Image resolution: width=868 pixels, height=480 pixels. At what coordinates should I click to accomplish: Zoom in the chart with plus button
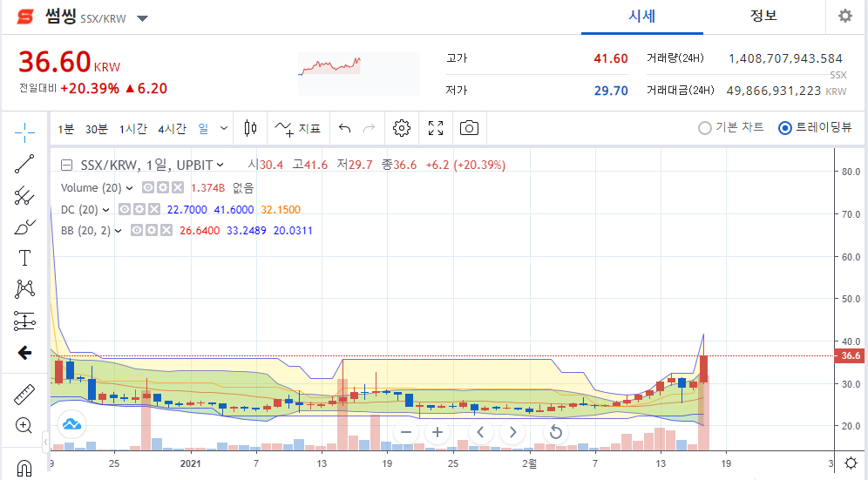pyautogui.click(x=437, y=432)
